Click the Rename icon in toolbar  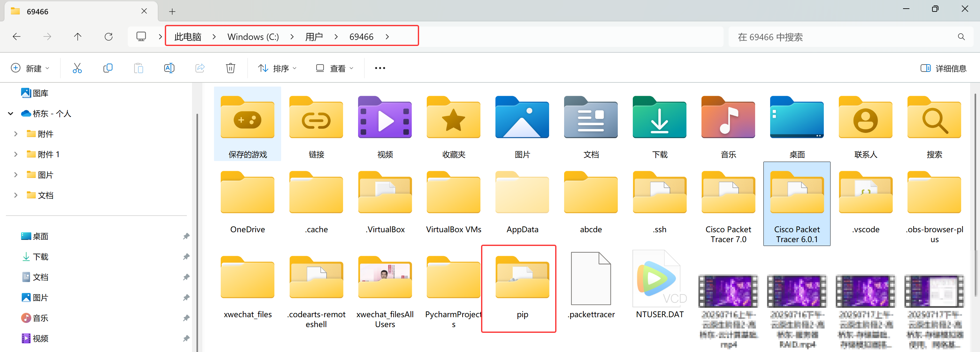[x=169, y=68]
